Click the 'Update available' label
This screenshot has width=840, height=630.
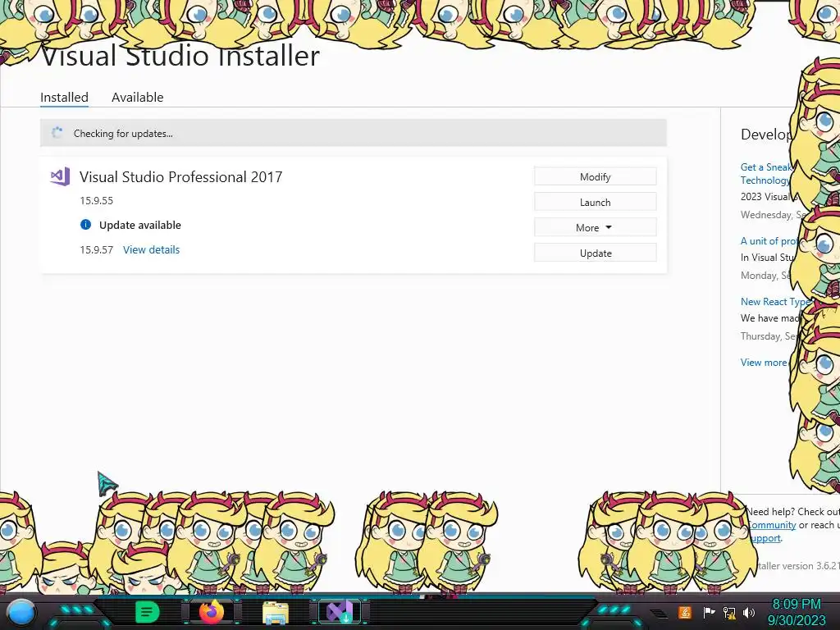click(139, 225)
